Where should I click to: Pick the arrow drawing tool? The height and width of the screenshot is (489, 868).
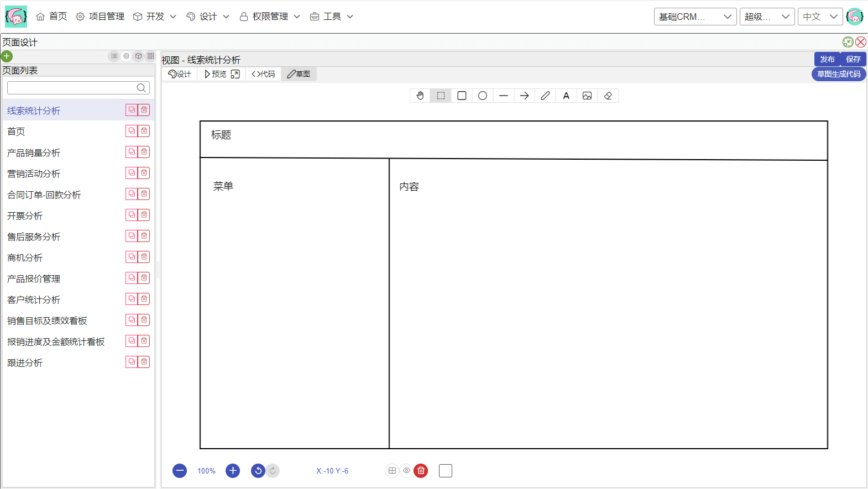point(524,96)
